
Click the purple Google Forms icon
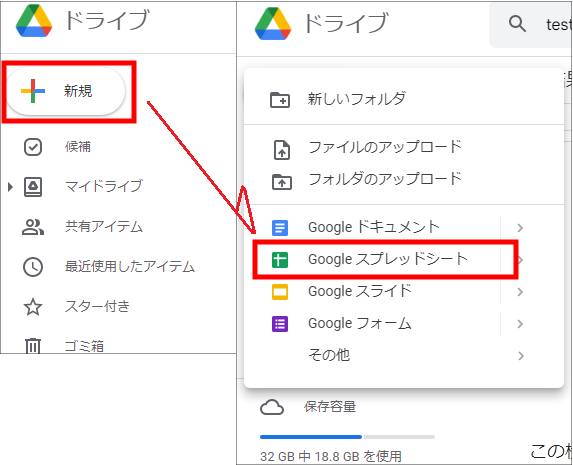(280, 324)
